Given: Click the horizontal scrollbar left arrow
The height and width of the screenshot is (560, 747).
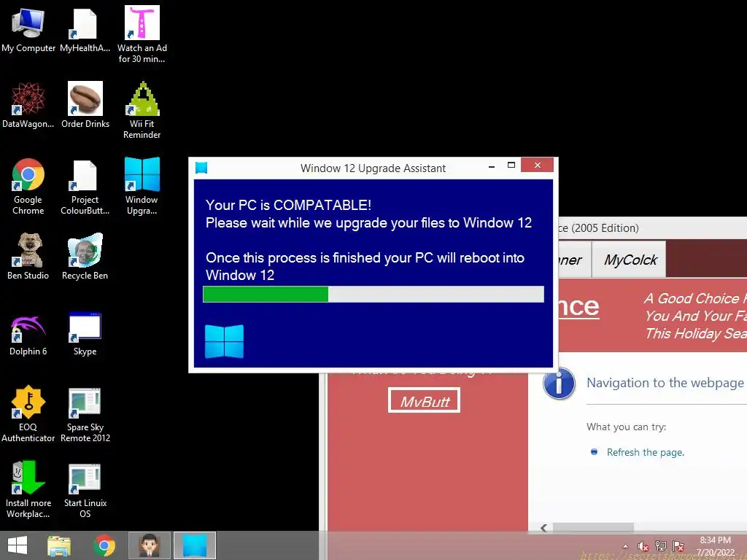Looking at the screenshot, I should [543, 528].
